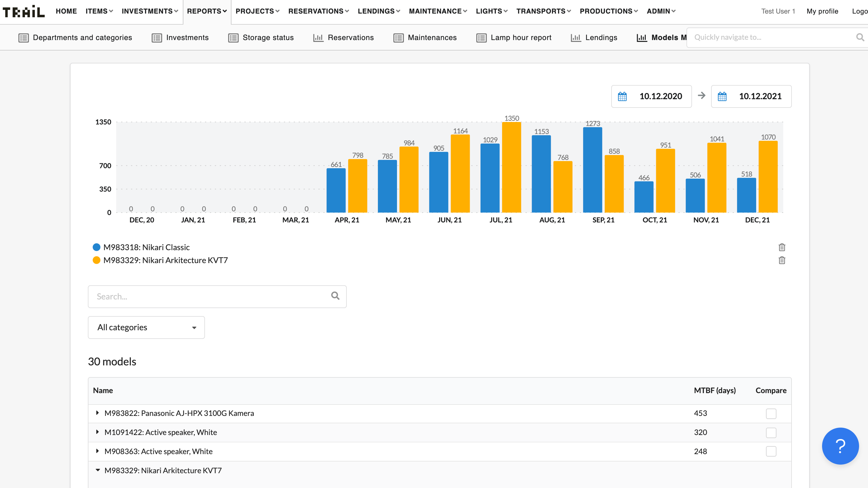Click the Storage status list icon
This screenshot has width=868, height=488.
pyautogui.click(x=233, y=38)
